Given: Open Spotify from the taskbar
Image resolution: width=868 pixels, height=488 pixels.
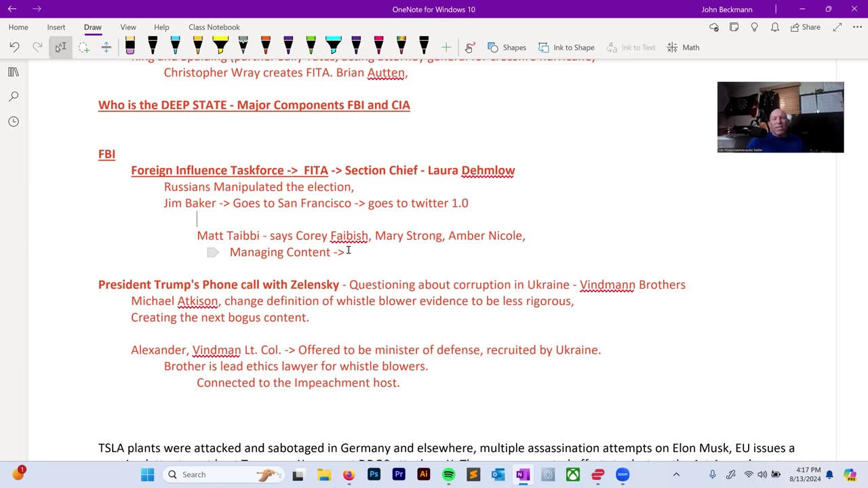Looking at the screenshot, I should (448, 474).
